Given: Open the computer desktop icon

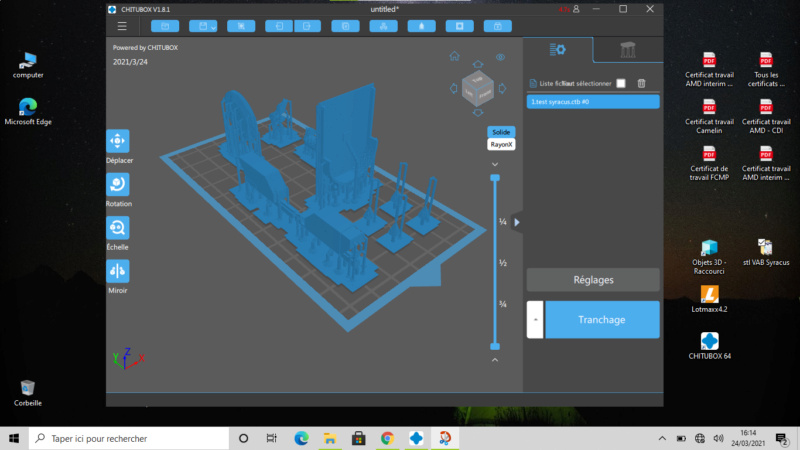Looking at the screenshot, I should tap(28, 65).
